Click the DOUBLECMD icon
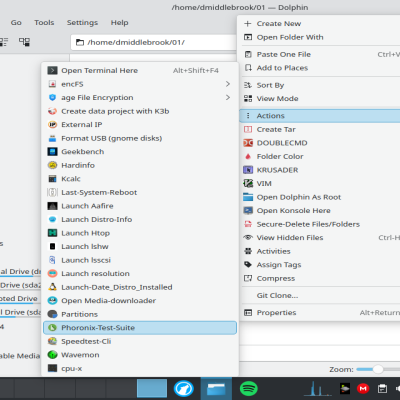 (248, 143)
